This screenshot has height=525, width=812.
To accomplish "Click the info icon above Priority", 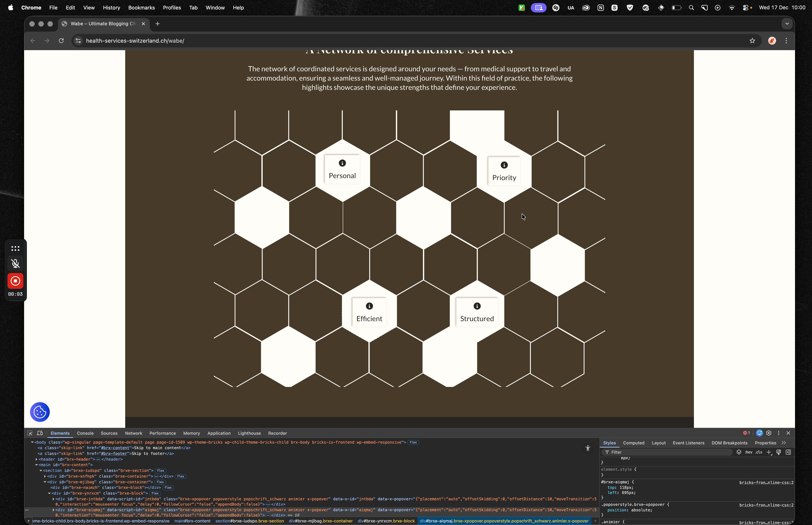I will tap(504, 165).
